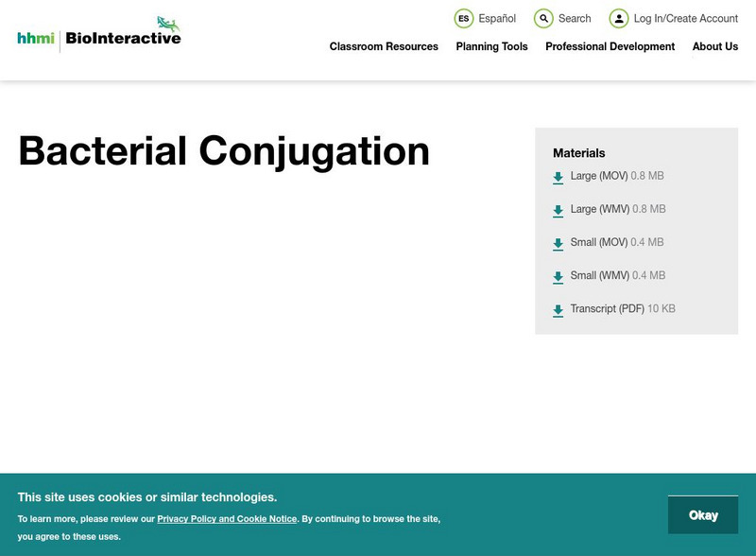Dismiss cookie banner with Okay button
Viewport: 756px width, 556px height.
click(704, 514)
